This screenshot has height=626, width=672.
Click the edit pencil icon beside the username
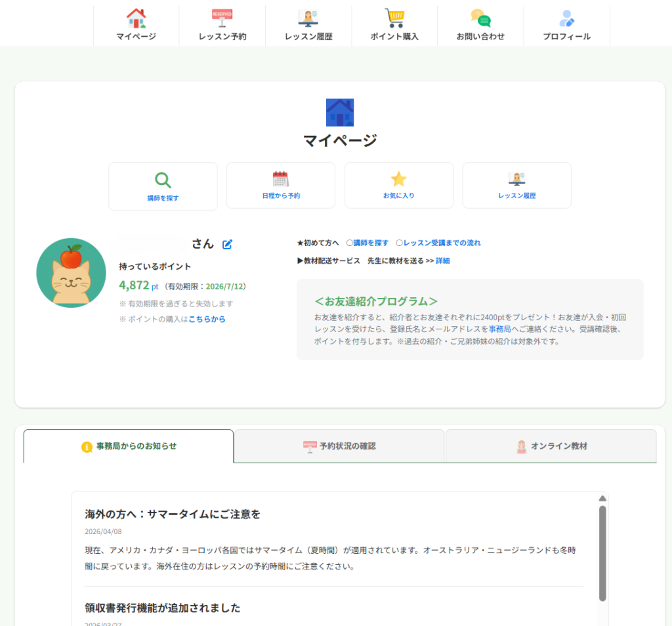227,245
